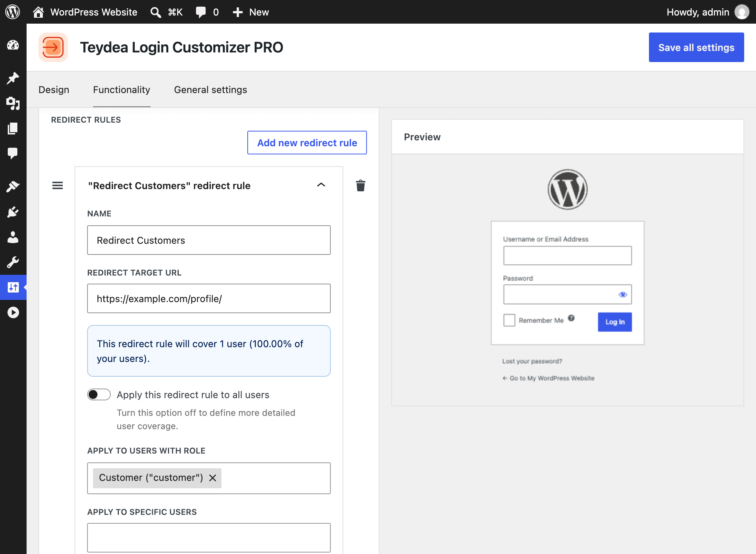Open the Apply to users with role selector
The width and height of the screenshot is (756, 554).
click(209, 478)
